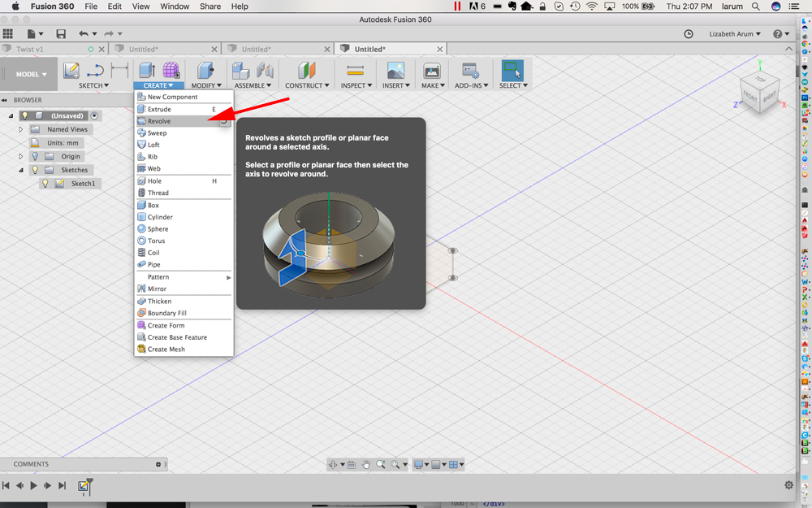This screenshot has width=812, height=508.
Task: Choose Loft from the Create menu
Action: (x=184, y=145)
